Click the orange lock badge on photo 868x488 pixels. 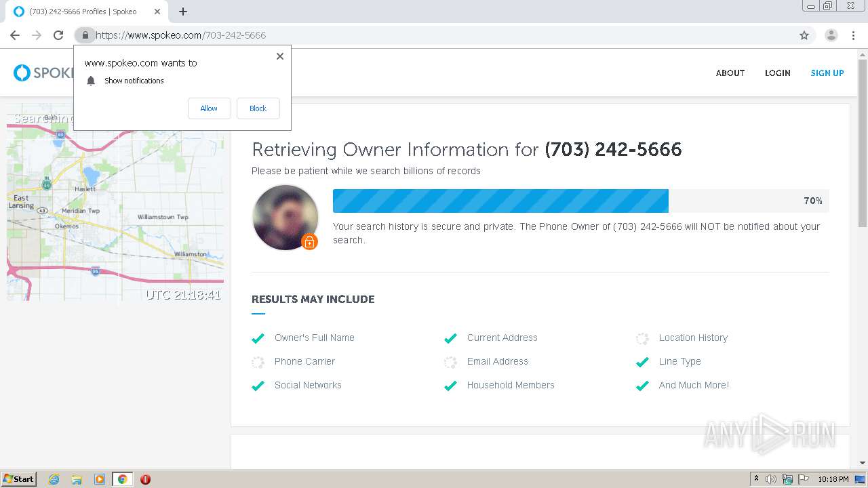click(309, 241)
